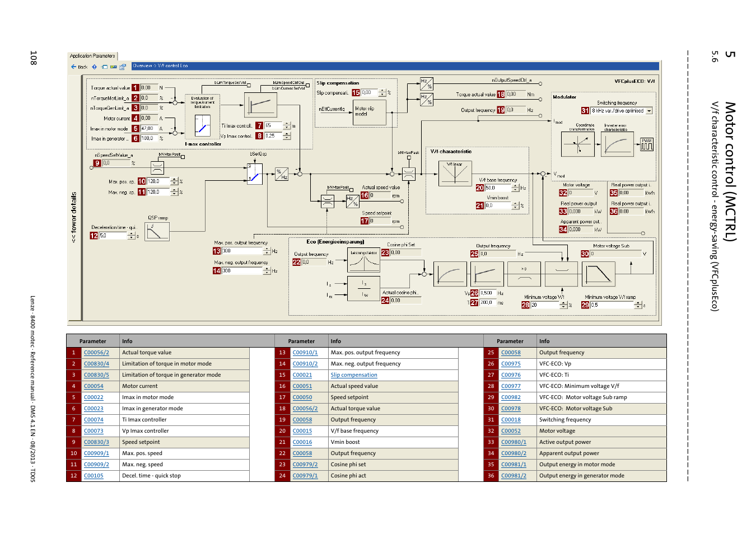
Task: Open parameter link C00975 VFC-ECO: Vp
Action: coord(511,364)
